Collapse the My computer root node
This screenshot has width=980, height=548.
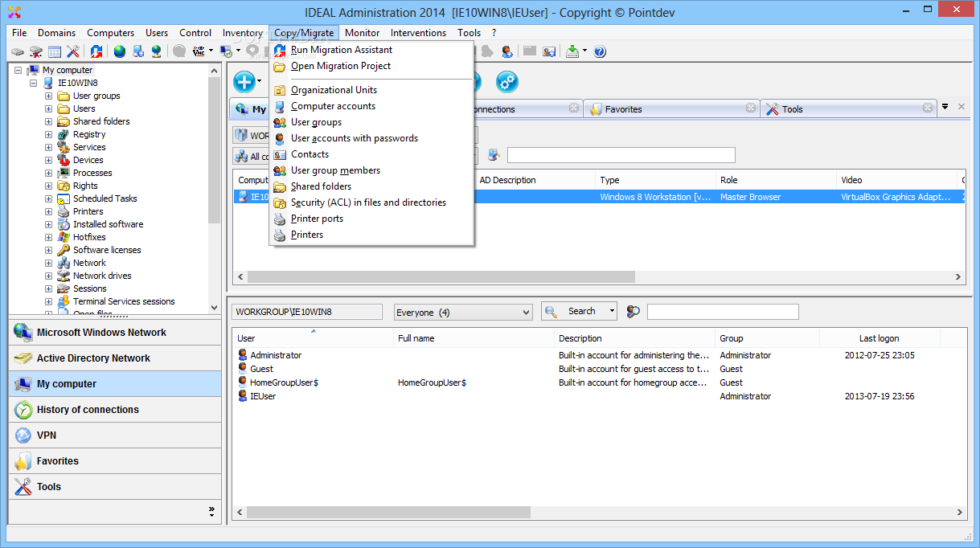(18, 70)
